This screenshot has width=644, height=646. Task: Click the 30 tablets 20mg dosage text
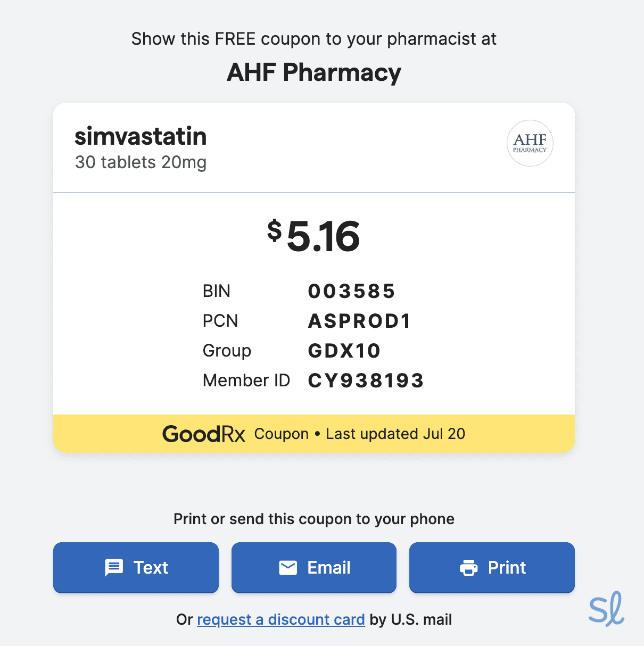141,162
